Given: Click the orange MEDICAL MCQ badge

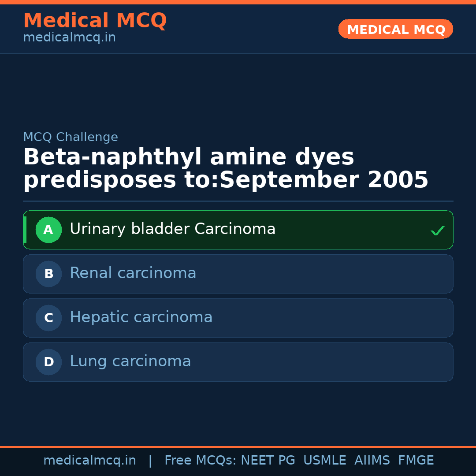Looking at the screenshot, I should click(395, 30).
